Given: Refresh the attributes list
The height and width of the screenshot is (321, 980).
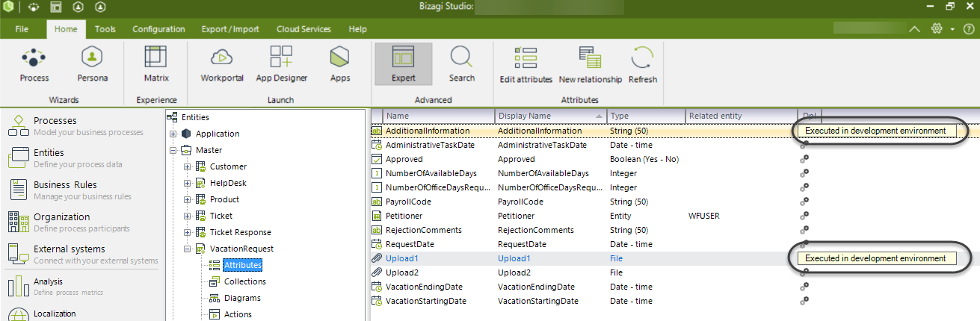Looking at the screenshot, I should click(x=643, y=64).
